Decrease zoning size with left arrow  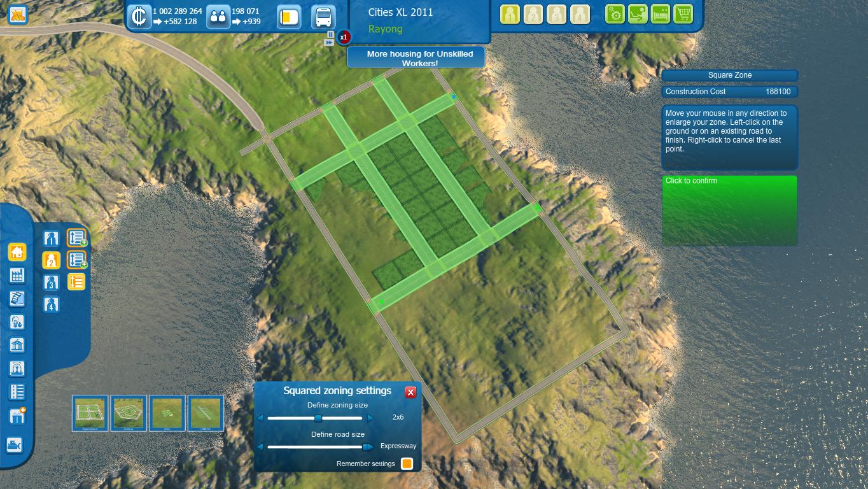pyautogui.click(x=260, y=418)
